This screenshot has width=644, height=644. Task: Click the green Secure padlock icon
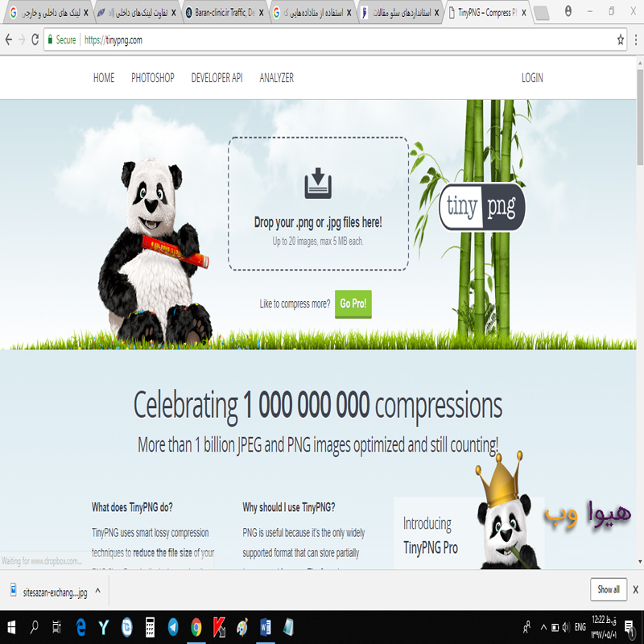[x=50, y=39]
